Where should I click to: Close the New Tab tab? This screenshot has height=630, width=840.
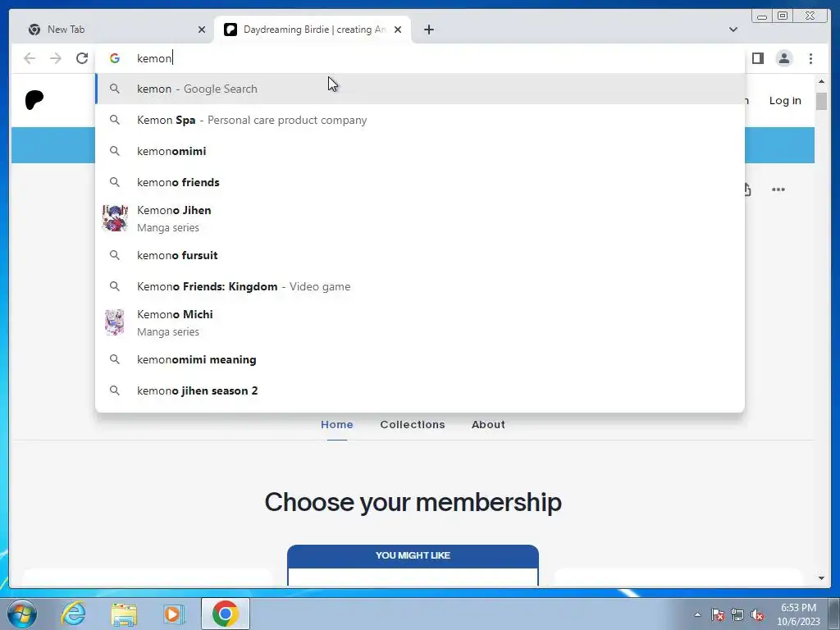click(202, 30)
